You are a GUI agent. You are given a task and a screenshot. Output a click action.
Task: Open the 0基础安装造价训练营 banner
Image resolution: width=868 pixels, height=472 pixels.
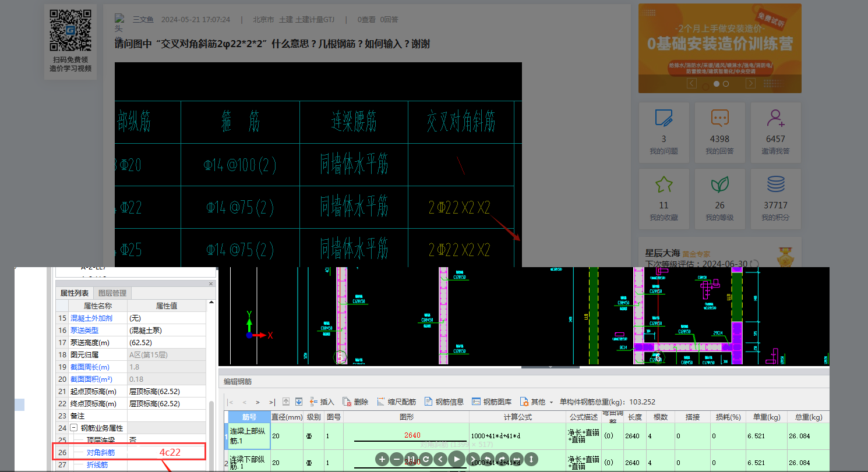point(719,48)
